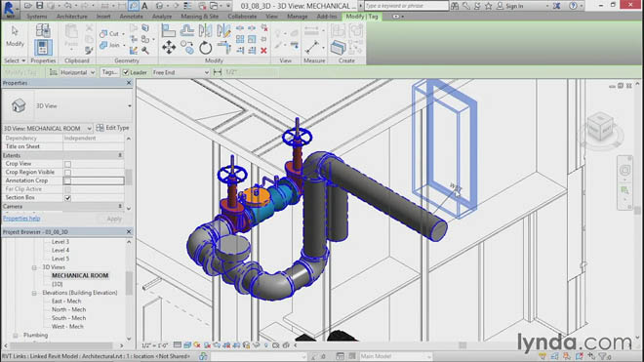Click the Align tool icon
Image resolution: width=644 pixels, height=362 pixels.
tap(169, 31)
